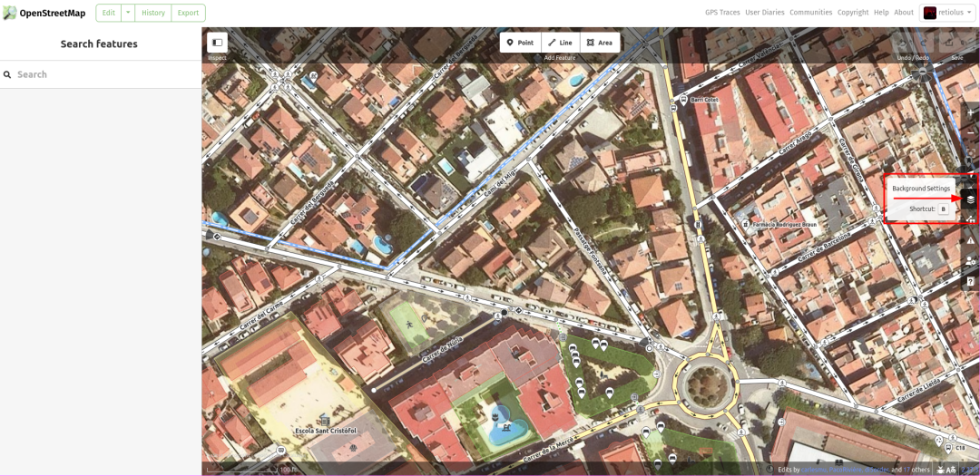Focus the Search features input field

coord(101,74)
